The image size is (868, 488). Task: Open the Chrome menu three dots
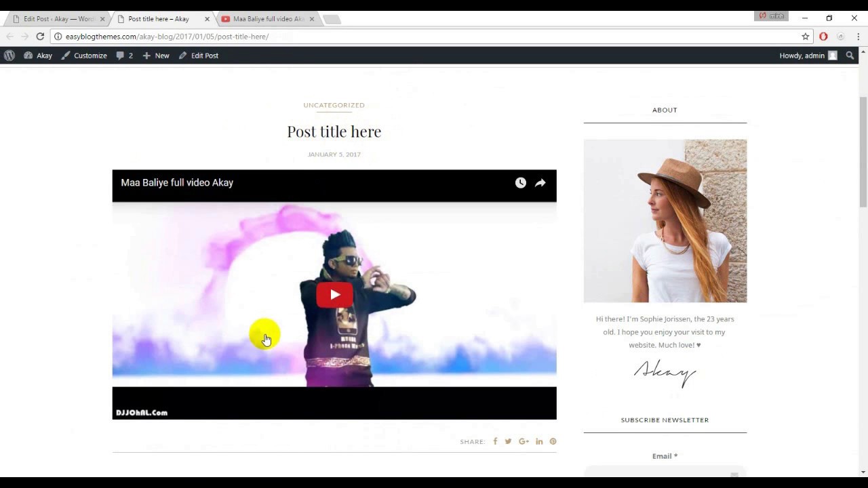tap(858, 37)
